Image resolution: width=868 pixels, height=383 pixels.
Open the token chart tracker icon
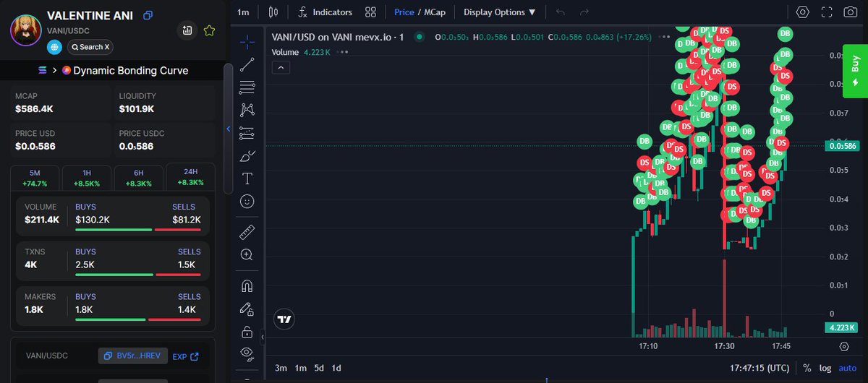187,30
